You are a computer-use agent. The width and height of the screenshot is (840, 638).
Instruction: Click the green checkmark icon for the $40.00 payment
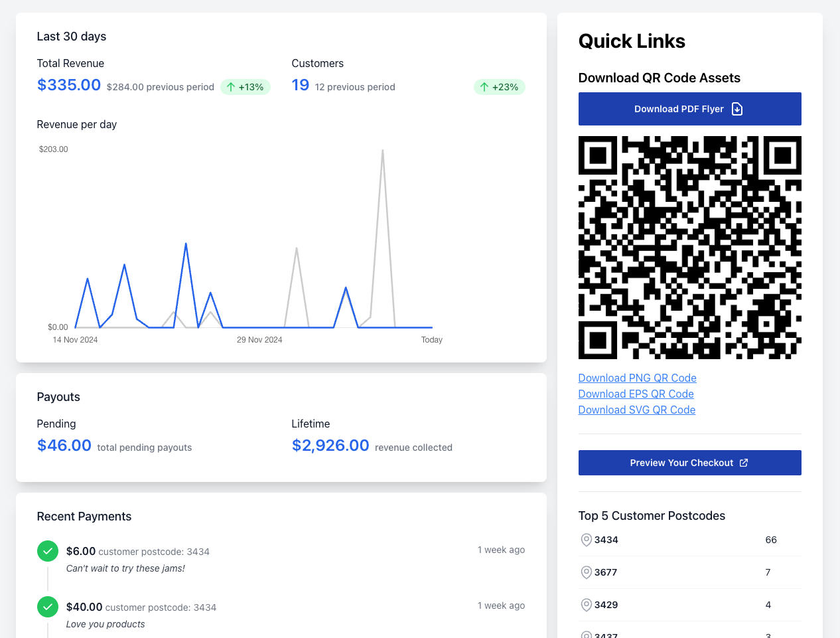click(x=48, y=607)
